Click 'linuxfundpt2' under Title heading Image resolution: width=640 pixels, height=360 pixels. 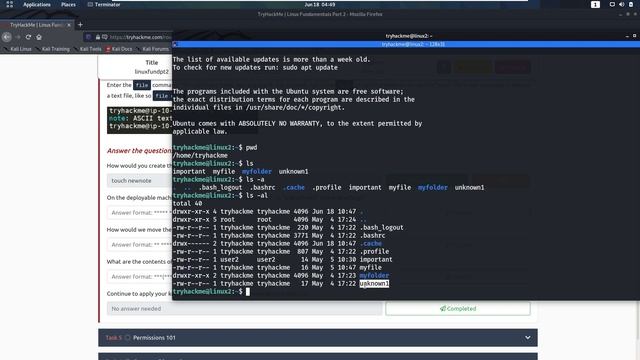tap(151, 71)
